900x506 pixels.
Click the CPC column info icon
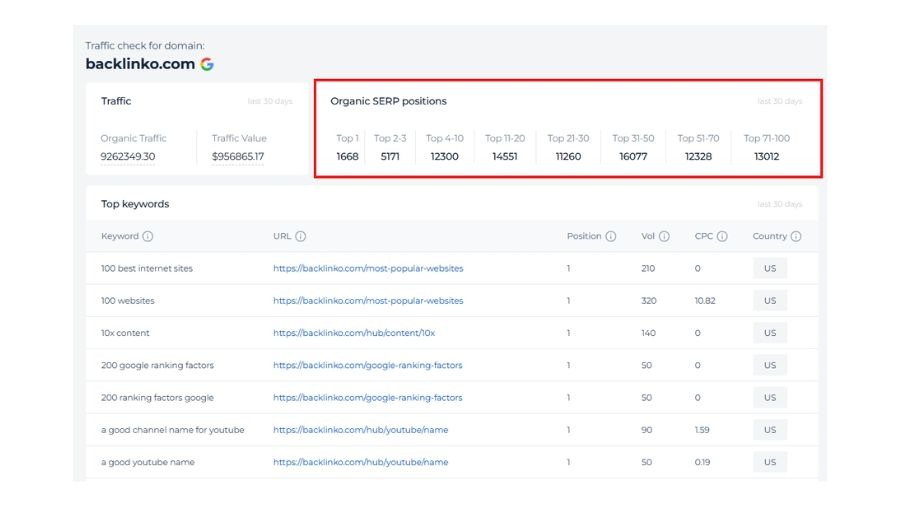(x=722, y=237)
